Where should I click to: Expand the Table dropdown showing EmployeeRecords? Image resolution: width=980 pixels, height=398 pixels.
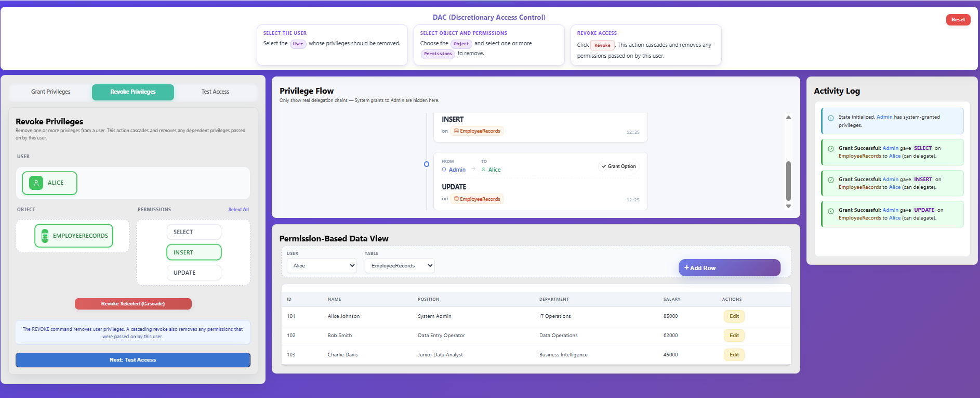pyautogui.click(x=400, y=266)
